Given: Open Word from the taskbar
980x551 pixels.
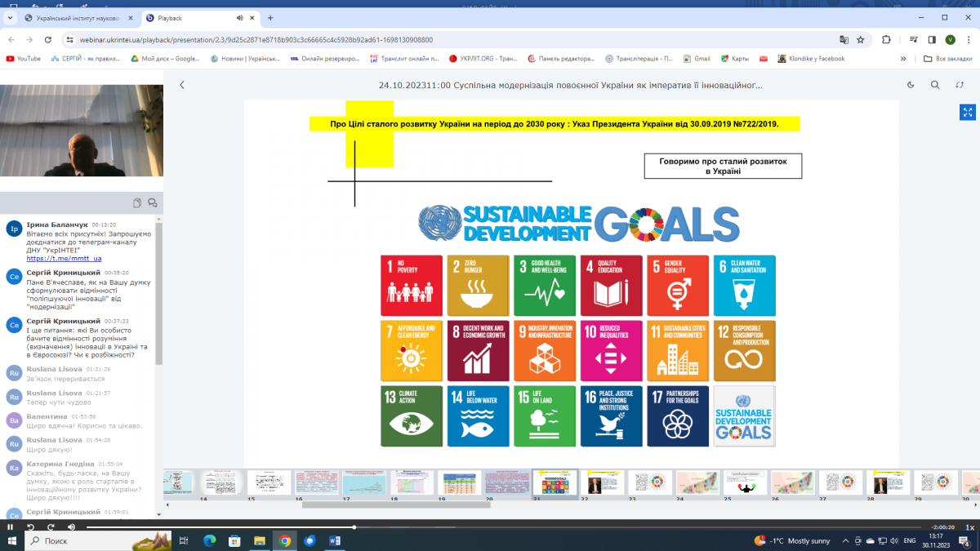Looking at the screenshot, I should pyautogui.click(x=335, y=540).
